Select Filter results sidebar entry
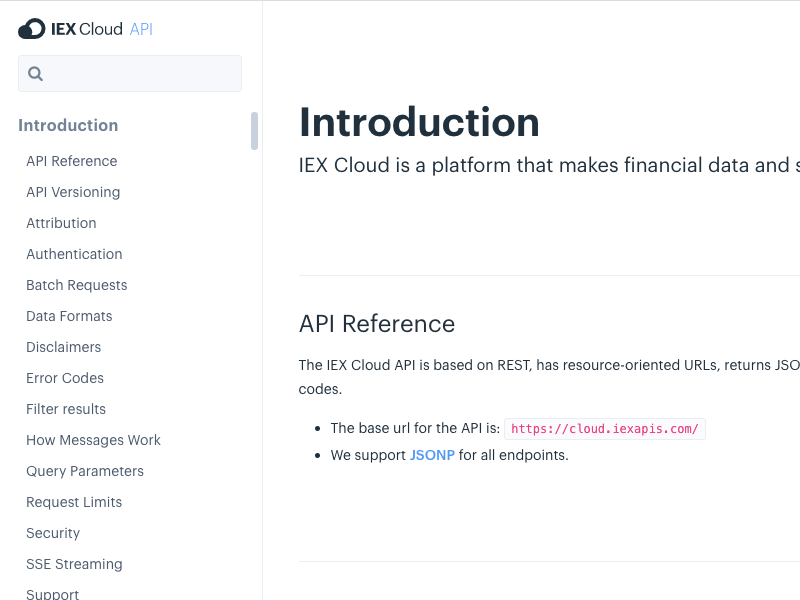 pyautogui.click(x=66, y=409)
